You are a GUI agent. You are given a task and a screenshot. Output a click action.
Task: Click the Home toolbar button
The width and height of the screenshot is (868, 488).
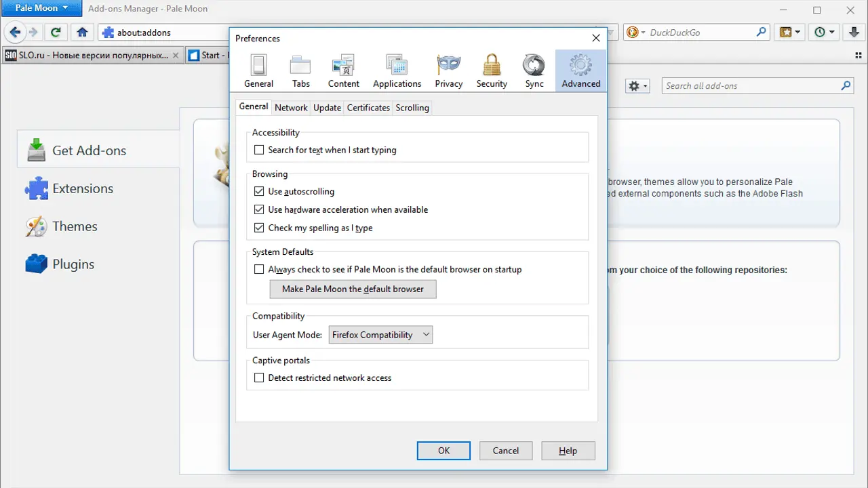(82, 32)
